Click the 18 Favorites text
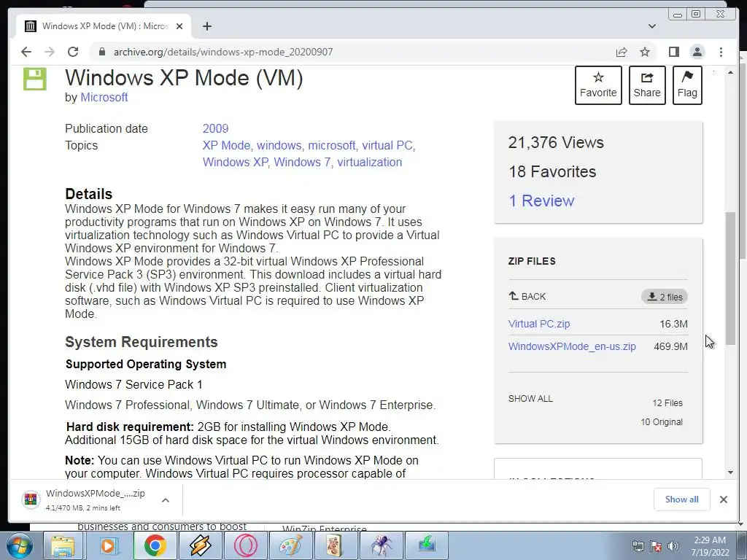The image size is (747, 560). (552, 171)
